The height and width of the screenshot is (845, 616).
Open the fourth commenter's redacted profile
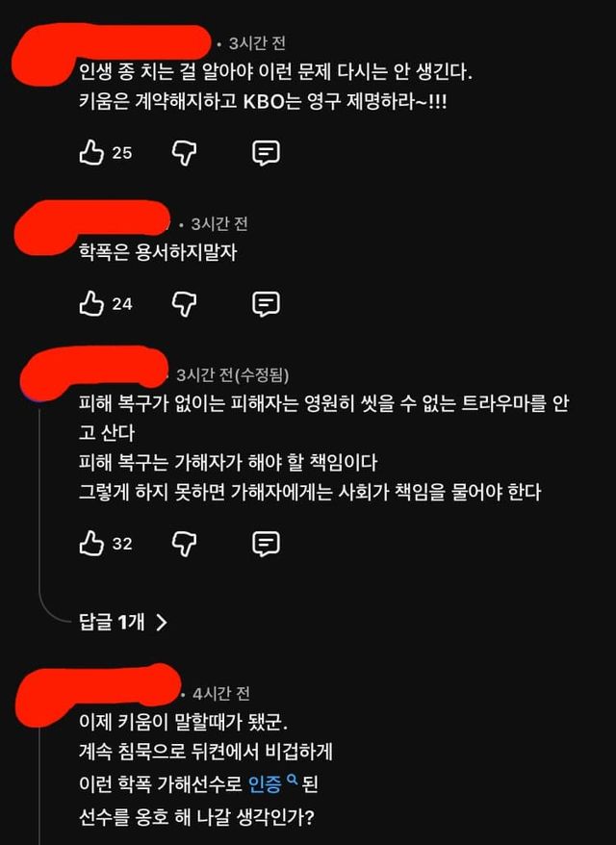click(x=97, y=693)
